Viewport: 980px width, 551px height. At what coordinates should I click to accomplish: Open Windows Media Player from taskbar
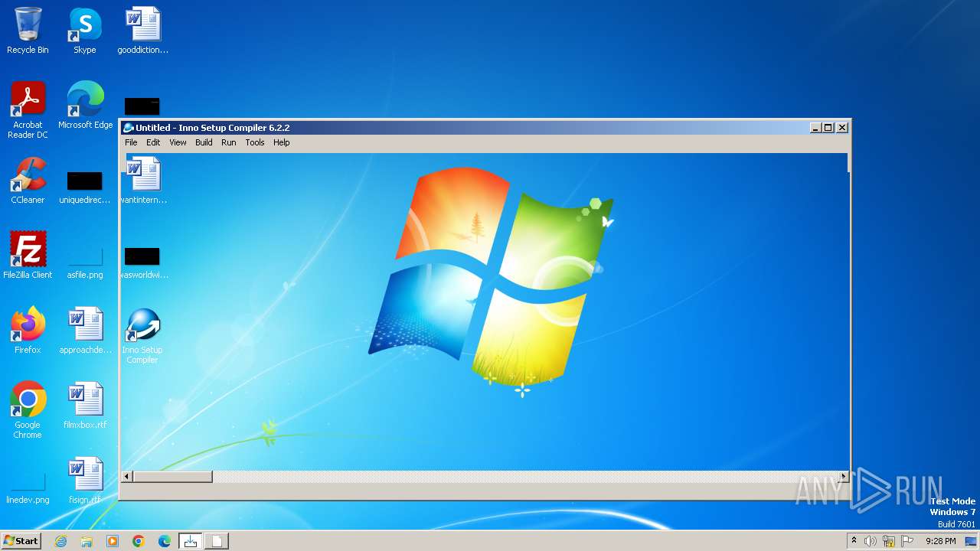[x=113, y=541]
